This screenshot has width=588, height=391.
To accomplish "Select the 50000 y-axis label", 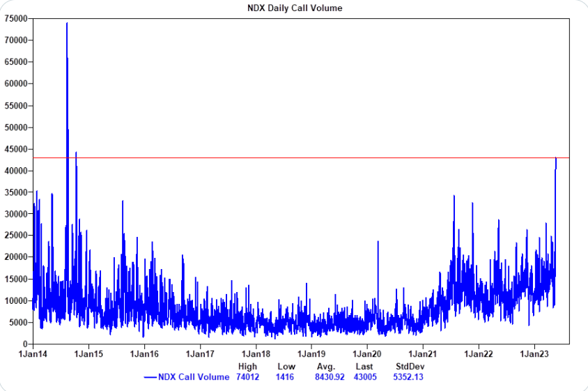I will [x=16, y=128].
